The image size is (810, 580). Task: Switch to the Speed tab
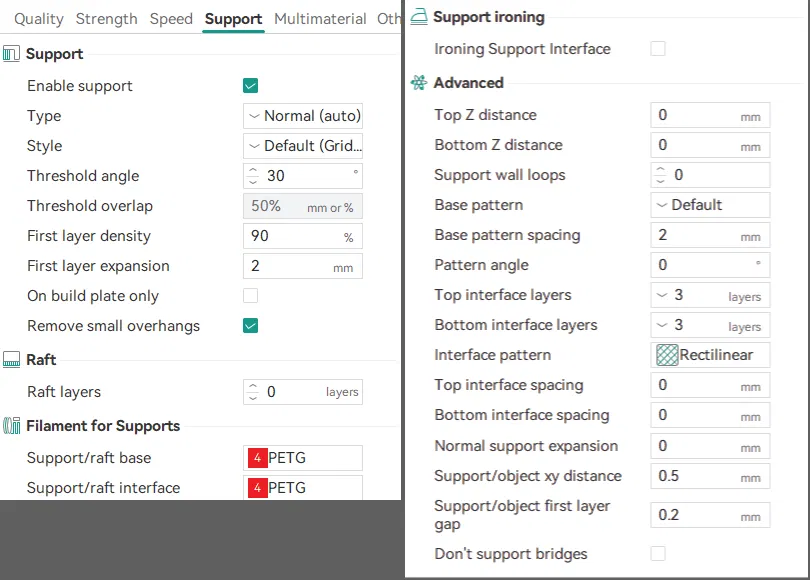click(171, 18)
